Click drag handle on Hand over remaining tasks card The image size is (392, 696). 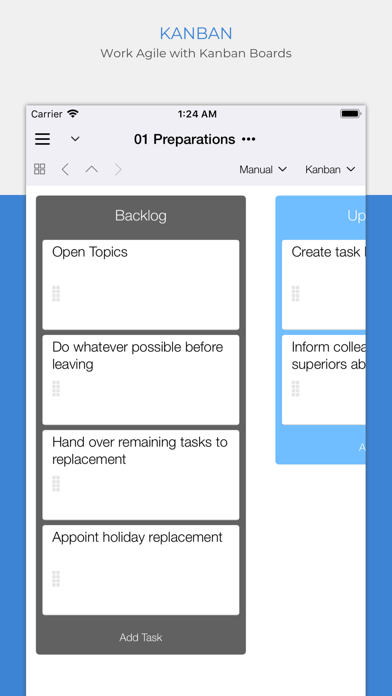[x=56, y=483]
